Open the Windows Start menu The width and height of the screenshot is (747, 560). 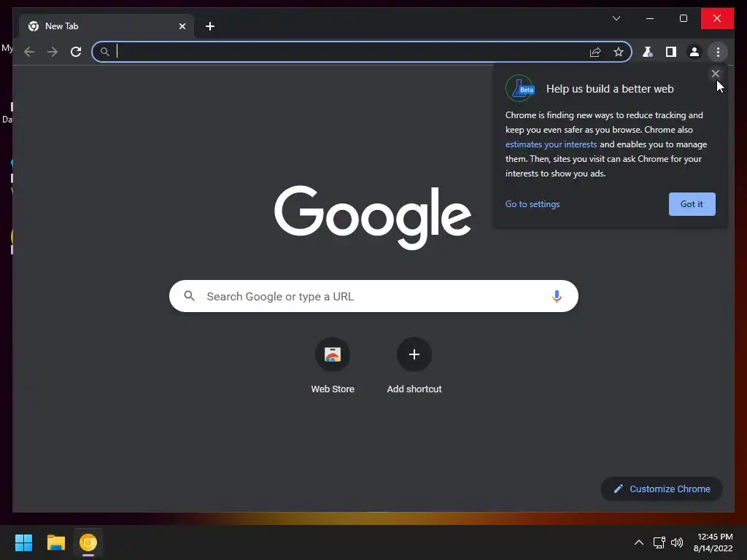click(23, 542)
